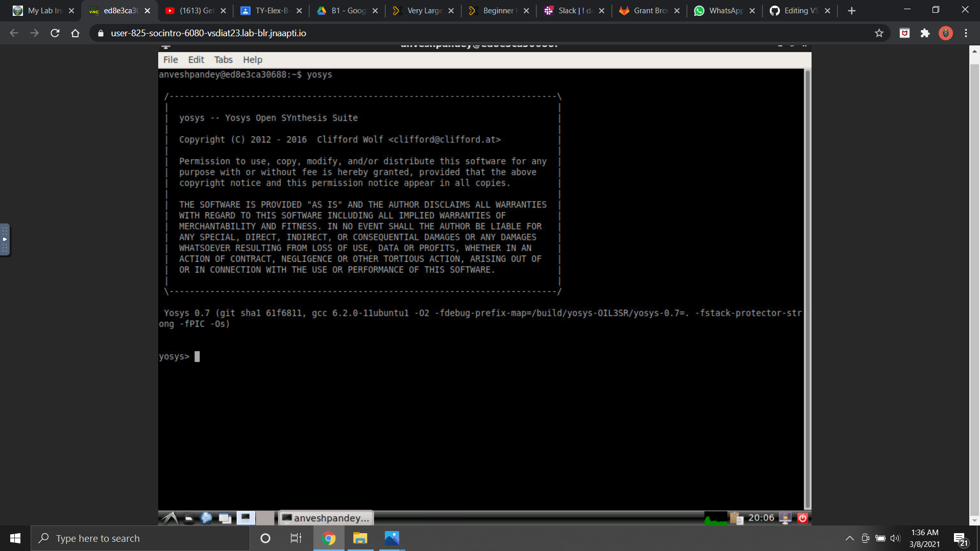
Task: Open the Help menu in terminal
Action: tap(252, 60)
